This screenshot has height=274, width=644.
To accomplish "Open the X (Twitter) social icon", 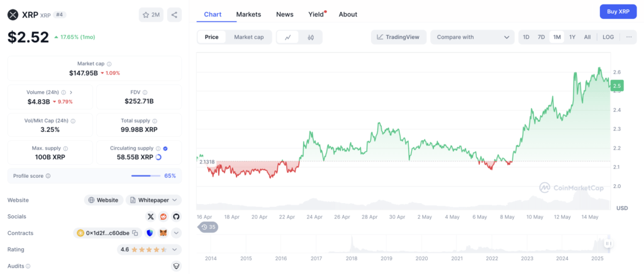I will (151, 217).
